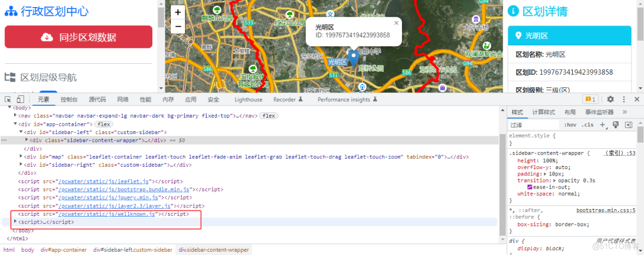Collapse the body element node
The width and height of the screenshot is (644, 255).
click(10, 108)
